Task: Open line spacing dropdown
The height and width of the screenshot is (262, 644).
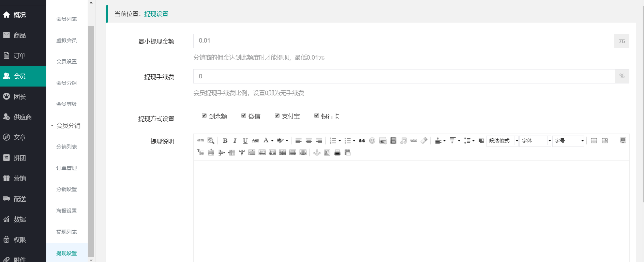Action: pyautogui.click(x=473, y=140)
